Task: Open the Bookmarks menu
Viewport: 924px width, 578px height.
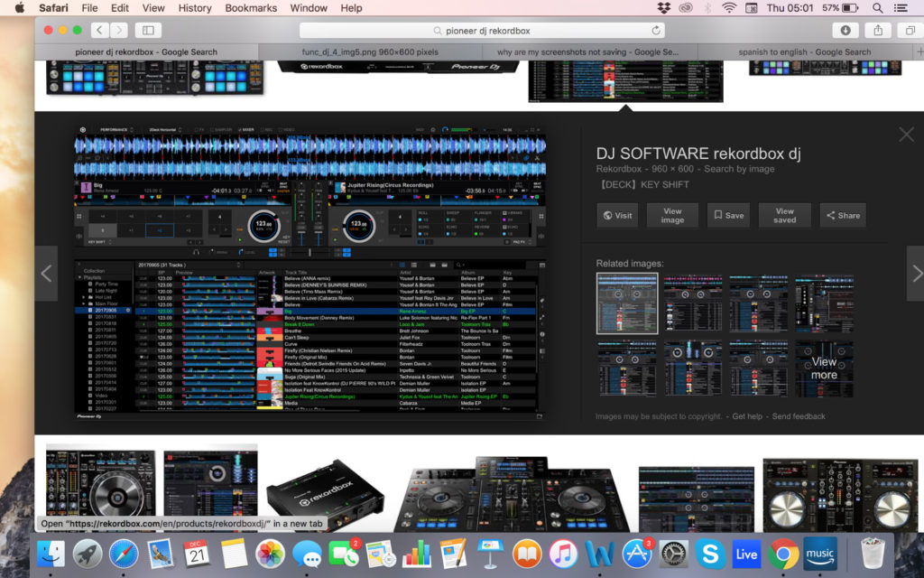Action: click(x=251, y=8)
